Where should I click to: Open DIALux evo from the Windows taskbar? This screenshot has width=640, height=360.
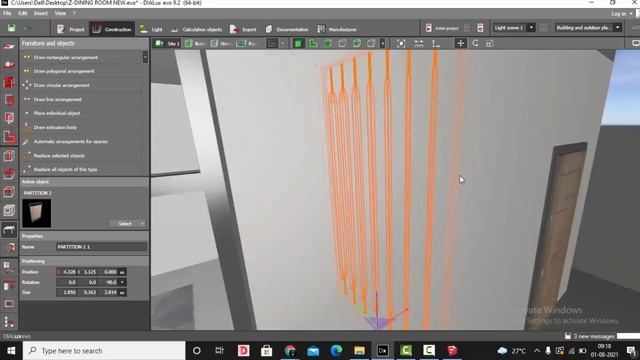pos(383,351)
